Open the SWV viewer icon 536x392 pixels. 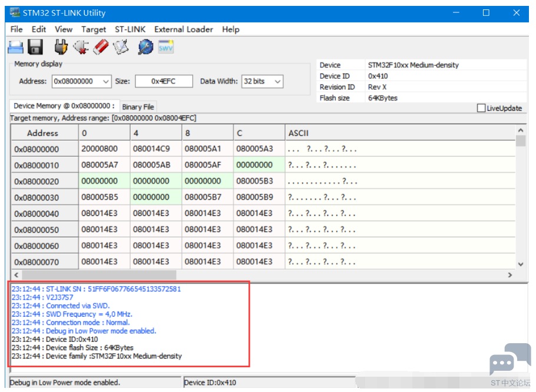point(166,47)
